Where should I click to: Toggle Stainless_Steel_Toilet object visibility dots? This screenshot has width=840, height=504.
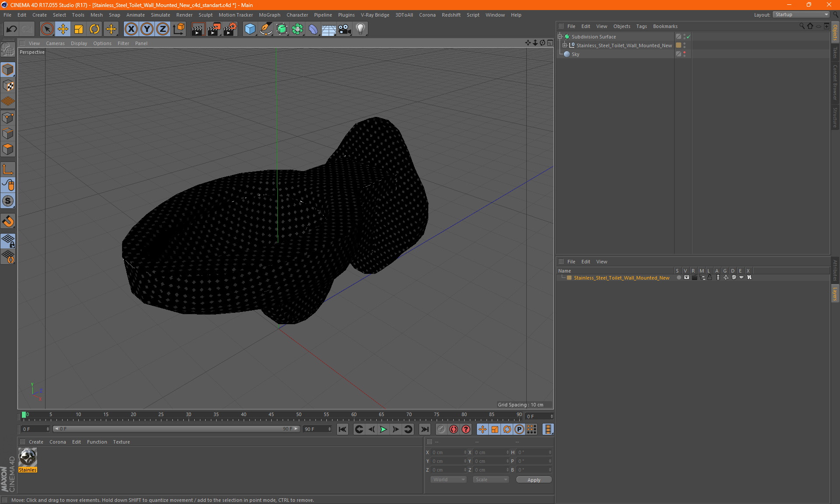tap(684, 45)
